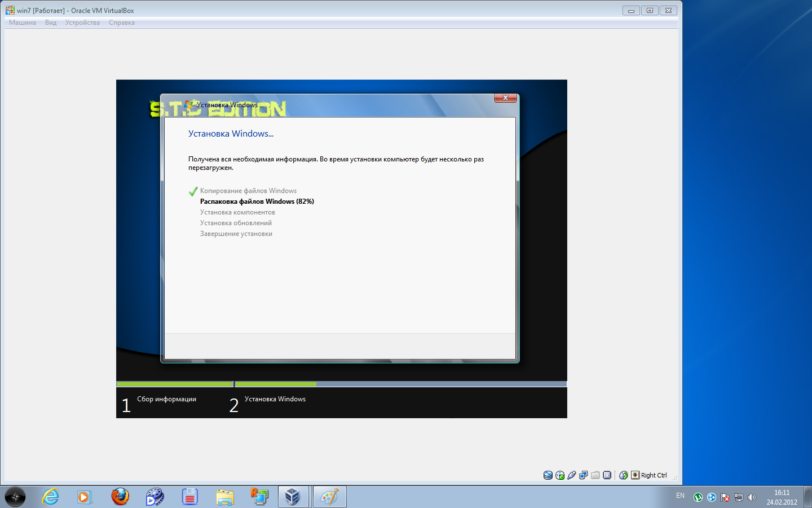The image size is (812, 508).
Task: Open Windows Media Player from taskbar
Action: coord(84,497)
